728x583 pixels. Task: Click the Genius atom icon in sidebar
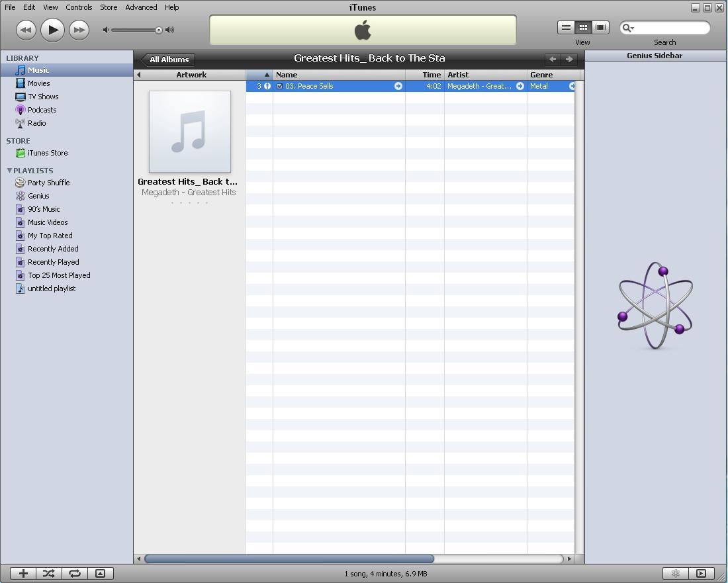(x=655, y=305)
